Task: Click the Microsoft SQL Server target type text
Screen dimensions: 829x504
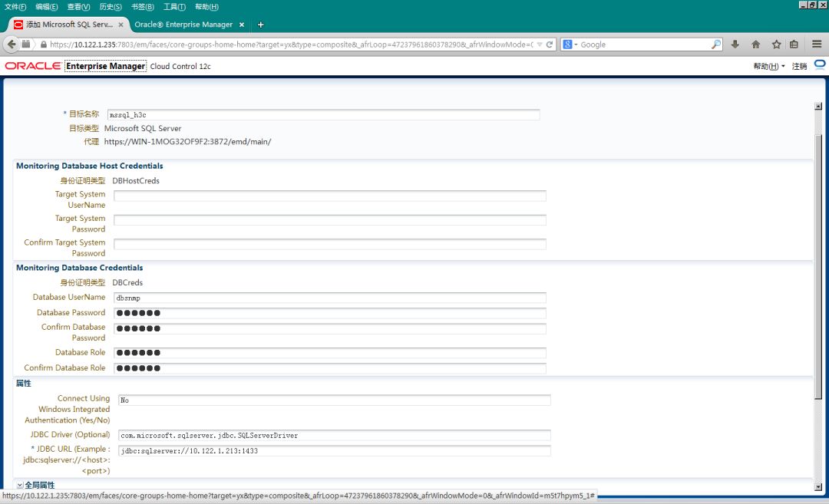Action: [x=143, y=128]
